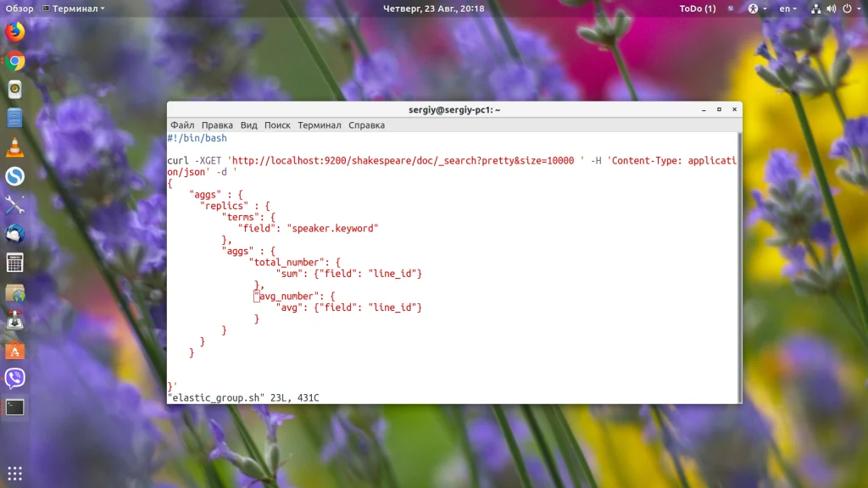Viewport: 868px width, 488px height.
Task: Click the volume speaker icon in top bar
Action: tap(831, 8)
